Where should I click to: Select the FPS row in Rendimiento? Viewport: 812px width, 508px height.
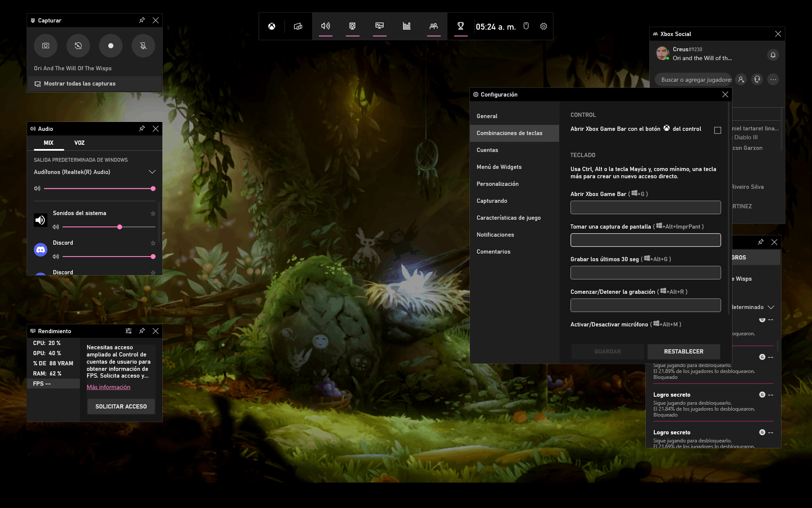point(54,384)
